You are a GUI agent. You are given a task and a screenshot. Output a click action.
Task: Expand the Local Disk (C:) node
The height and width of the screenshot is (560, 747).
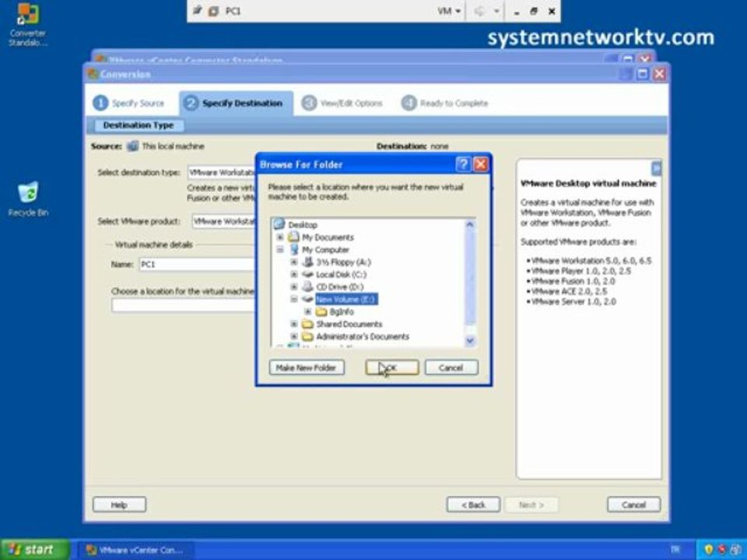[294, 274]
